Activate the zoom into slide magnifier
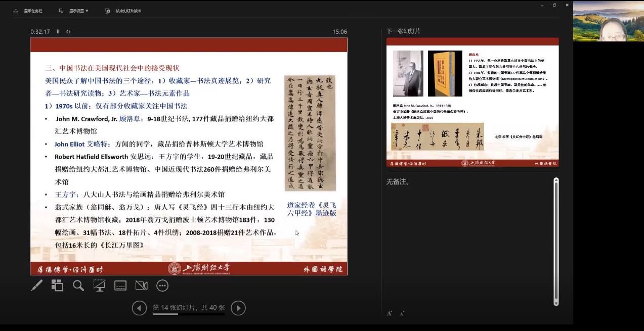 point(78,286)
